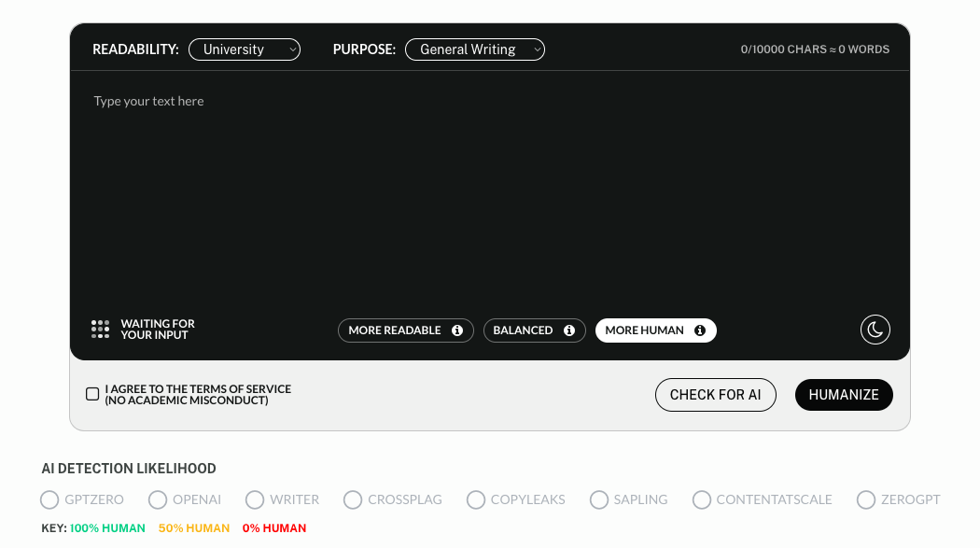Click the Check for AI button
The image size is (980, 548).
716,395
